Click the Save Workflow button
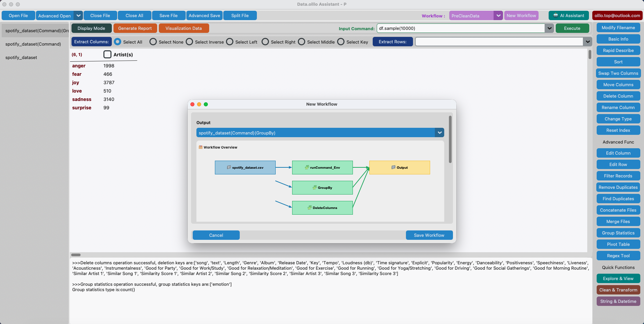This screenshot has height=324, width=644. (x=429, y=235)
